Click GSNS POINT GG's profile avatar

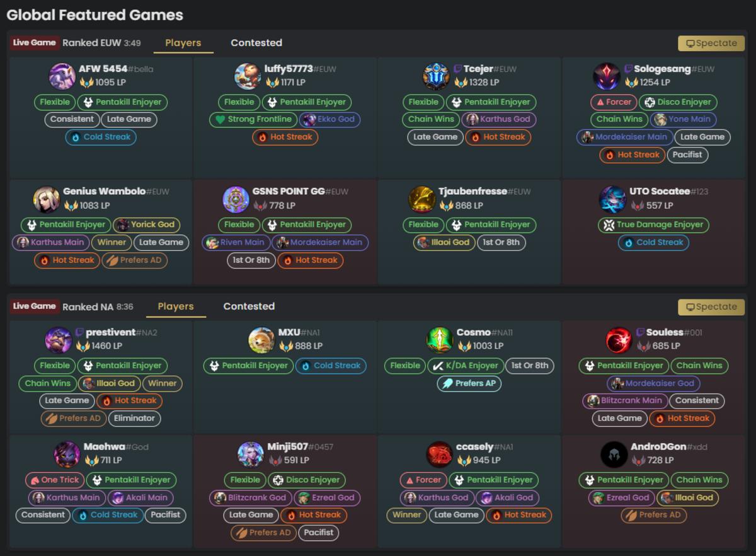[236, 199]
